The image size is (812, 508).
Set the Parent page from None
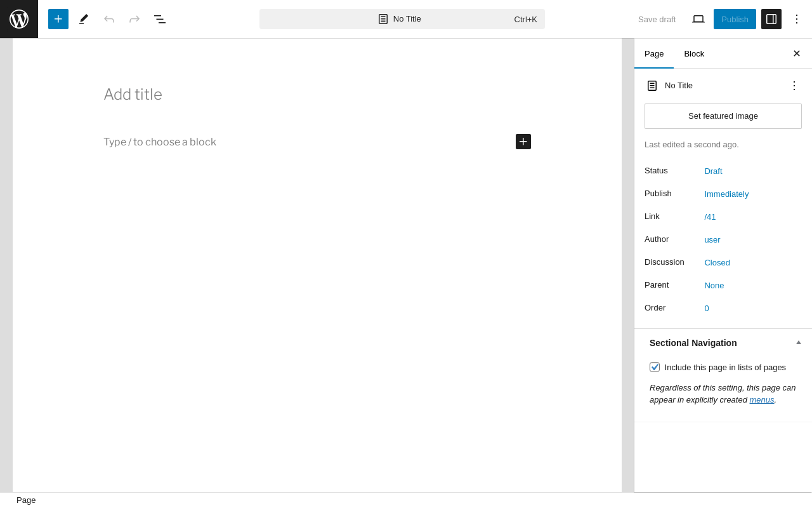click(x=714, y=286)
